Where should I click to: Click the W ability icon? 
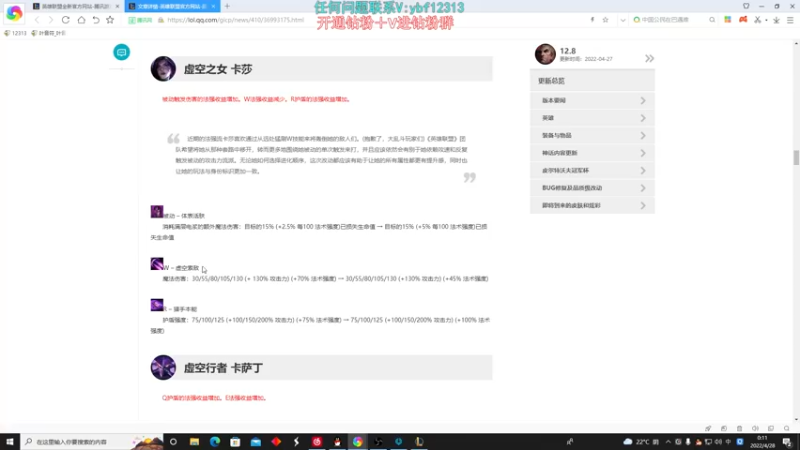coord(157,263)
